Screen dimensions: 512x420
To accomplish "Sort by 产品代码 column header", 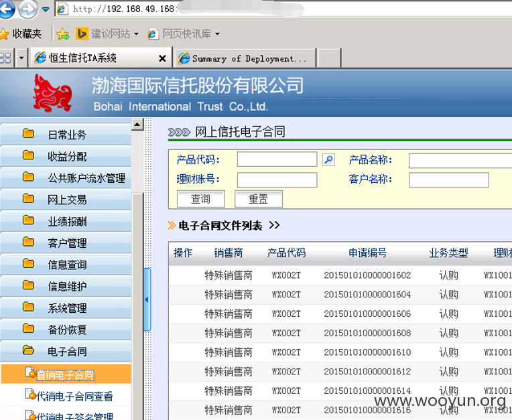I will 286,253.
